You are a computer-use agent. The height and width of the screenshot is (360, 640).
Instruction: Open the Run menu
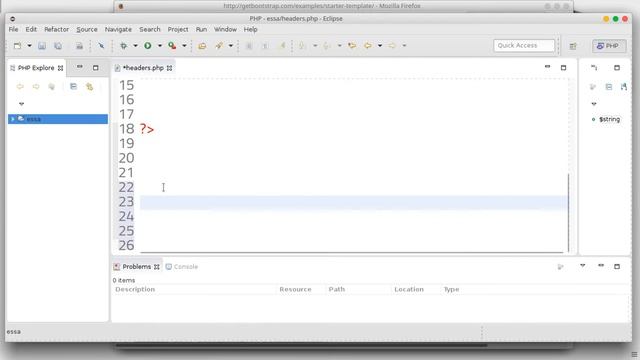point(201,29)
